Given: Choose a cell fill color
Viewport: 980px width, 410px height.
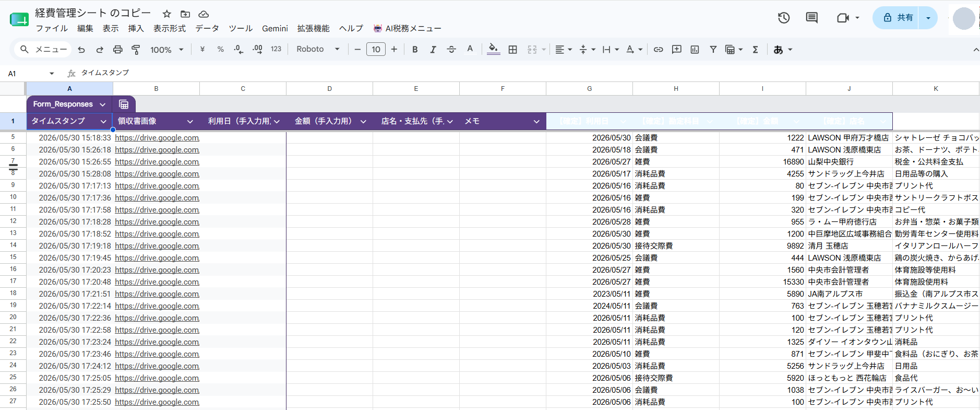Looking at the screenshot, I should coord(493,50).
